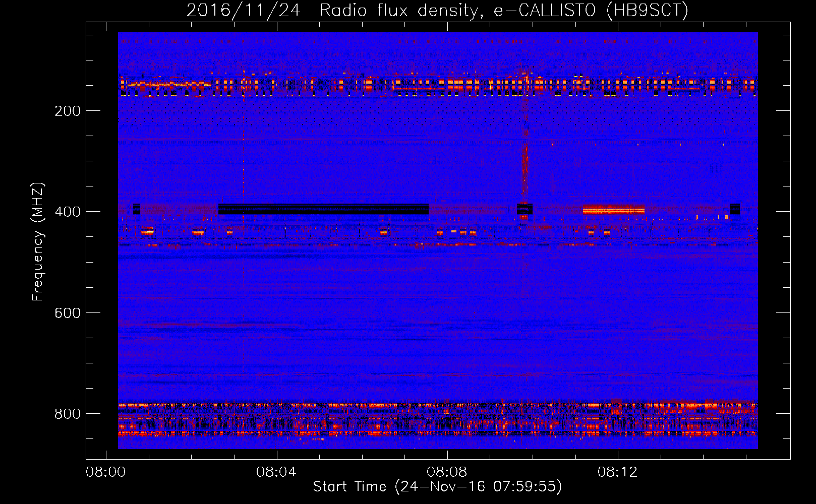
Task: Click the 600 frequency tick label
Action: [68, 313]
